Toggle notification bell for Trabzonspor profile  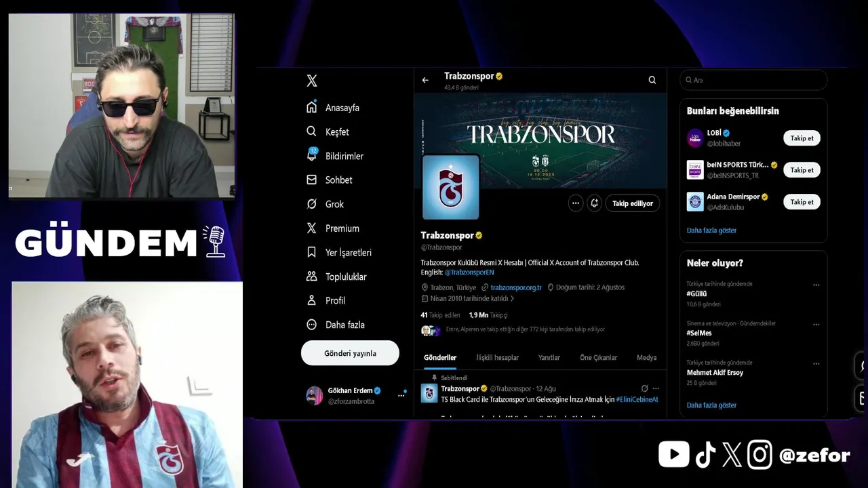click(595, 203)
